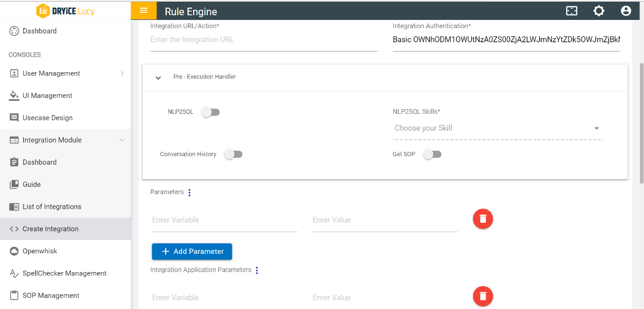Open the user account profile icon
644x309 pixels.
(x=626, y=11)
